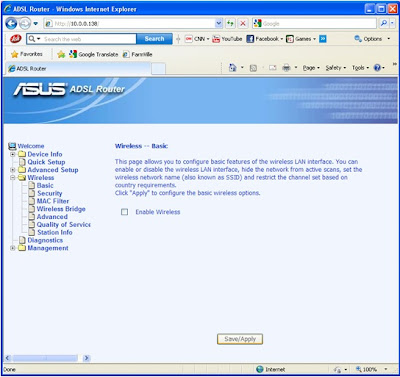Open the Facebook toolbar shortcut
The image size is (400, 377).
click(x=264, y=39)
